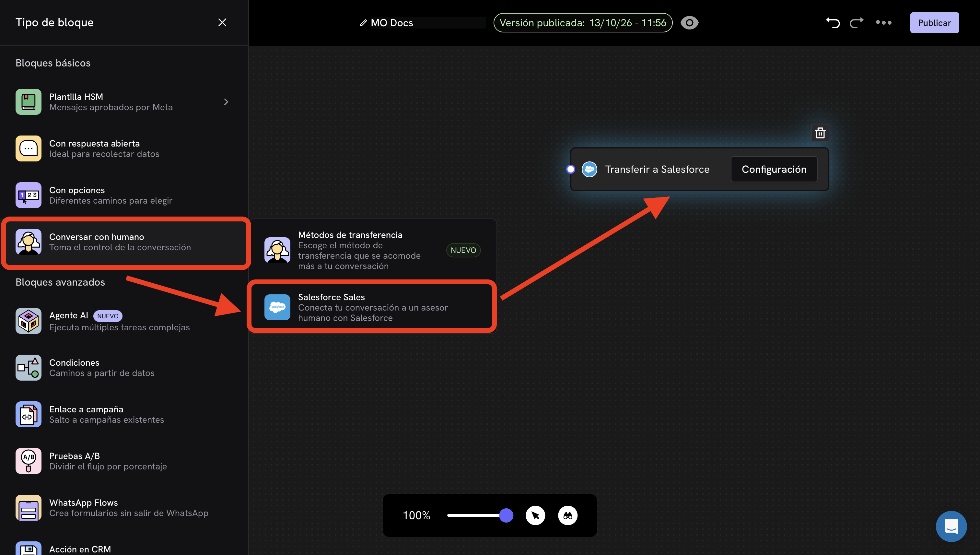Open the Versión publicada badge

pyautogui.click(x=583, y=23)
